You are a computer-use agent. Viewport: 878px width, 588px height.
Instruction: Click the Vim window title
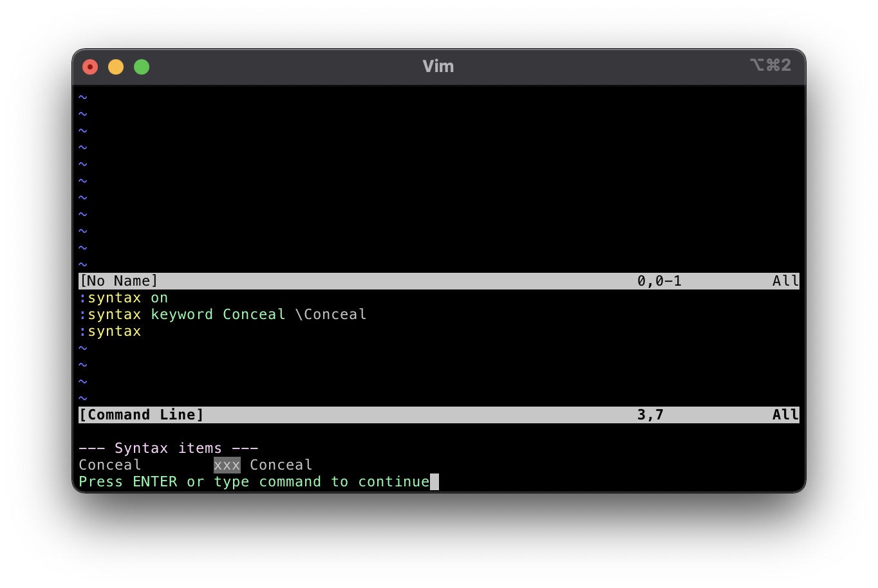pyautogui.click(x=438, y=66)
